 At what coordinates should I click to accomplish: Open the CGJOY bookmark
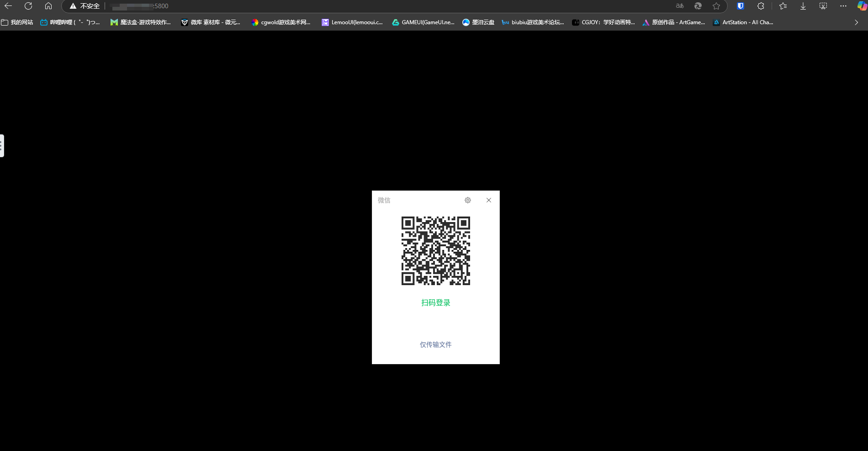(x=603, y=22)
